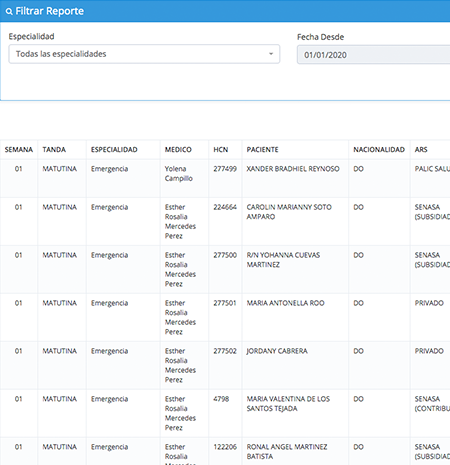The height and width of the screenshot is (465, 450).
Task: Click patient RONAL ANGEL MARTINEZ BATISTA
Action: (287, 452)
